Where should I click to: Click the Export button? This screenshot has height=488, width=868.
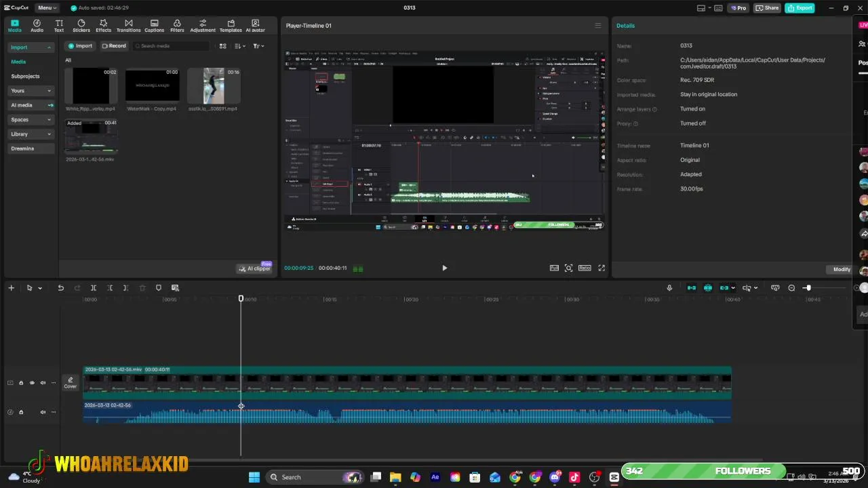800,8
